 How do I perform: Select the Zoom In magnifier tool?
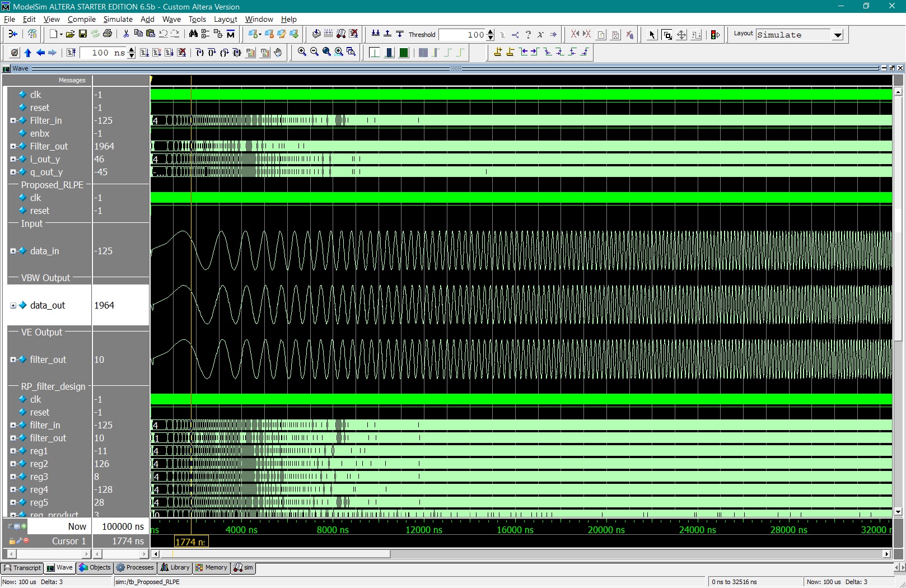pyautogui.click(x=302, y=53)
